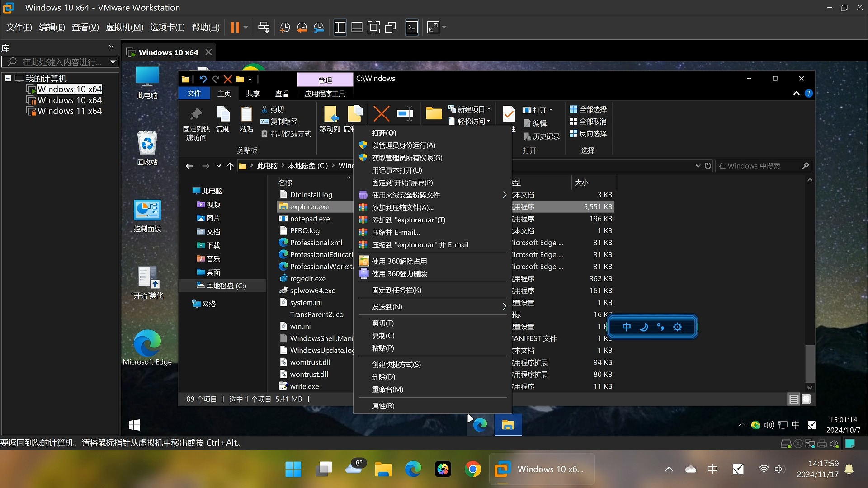The width and height of the screenshot is (868, 488).
Task: Toggle the library sidebar view
Action: 340,28
